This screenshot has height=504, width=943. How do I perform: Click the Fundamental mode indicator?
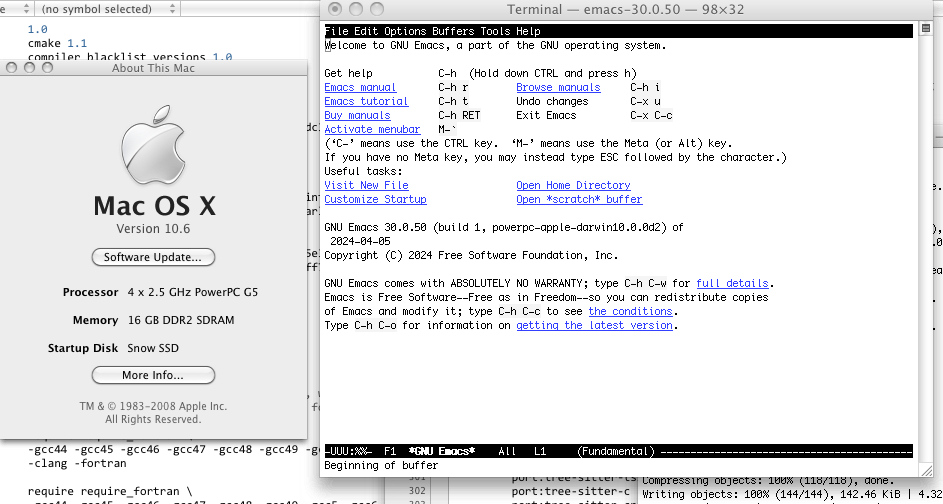click(615, 451)
